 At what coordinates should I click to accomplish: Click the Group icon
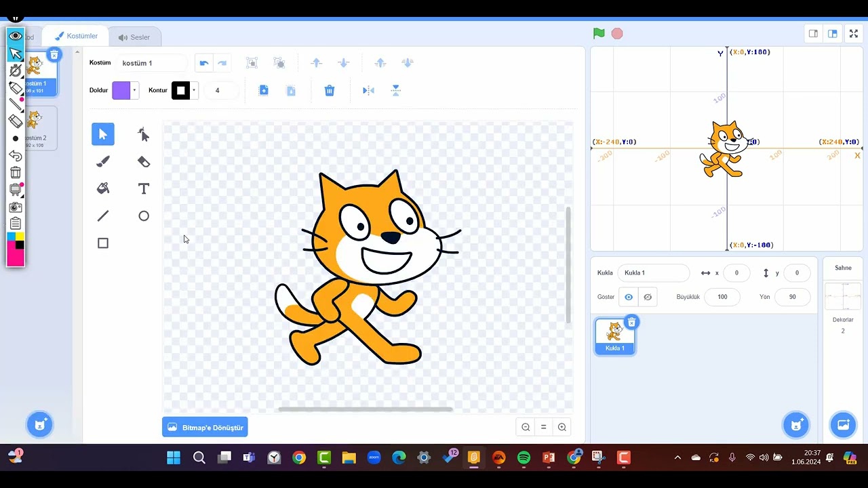(252, 63)
